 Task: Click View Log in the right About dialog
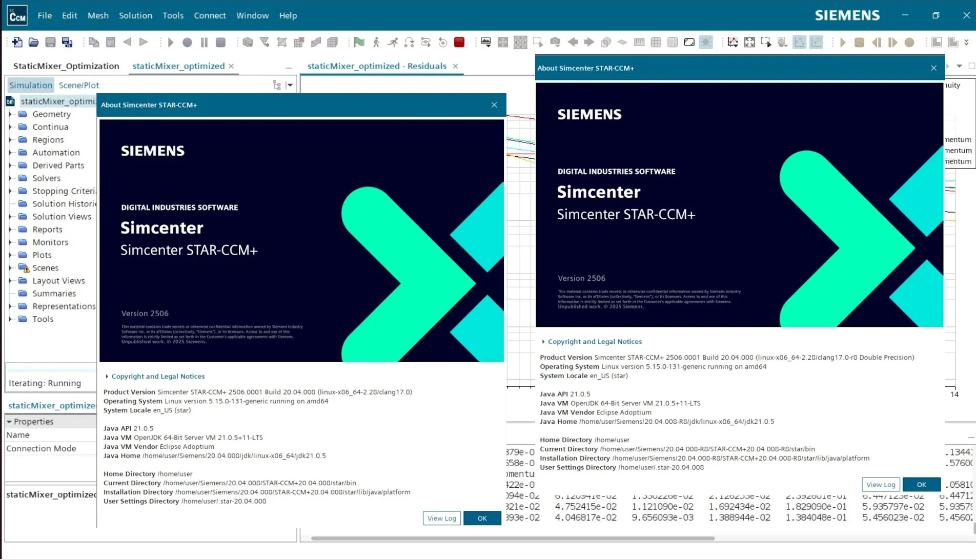(x=881, y=484)
